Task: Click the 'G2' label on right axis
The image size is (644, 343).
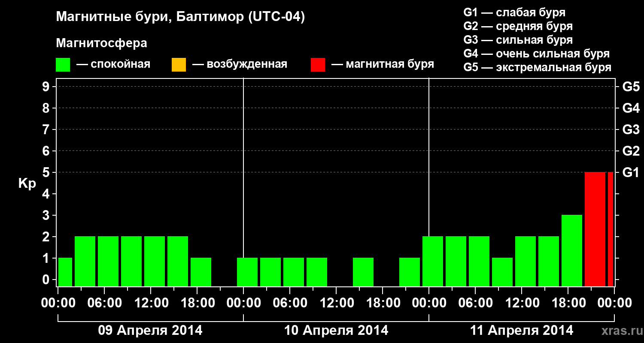Action: 631,151
